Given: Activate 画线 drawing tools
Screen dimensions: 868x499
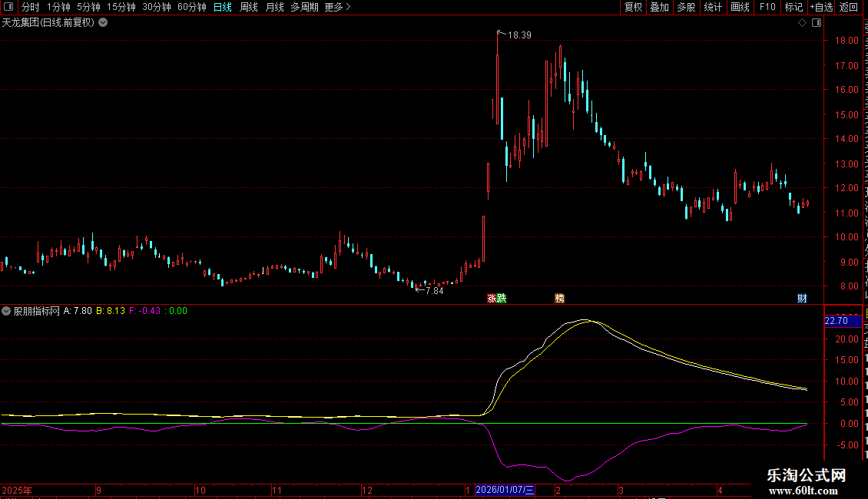Looking at the screenshot, I should pos(740,7).
